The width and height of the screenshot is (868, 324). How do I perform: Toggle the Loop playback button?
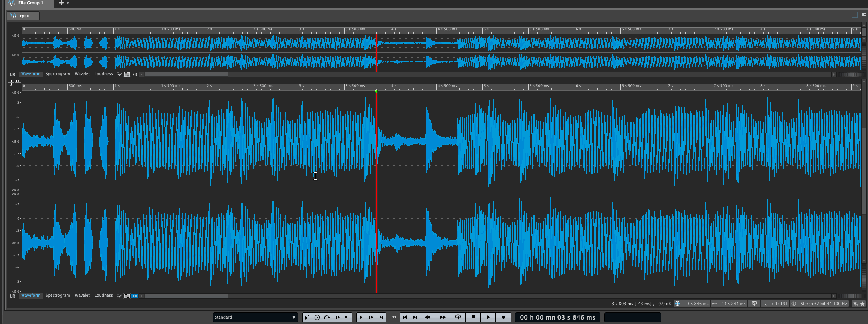point(458,317)
